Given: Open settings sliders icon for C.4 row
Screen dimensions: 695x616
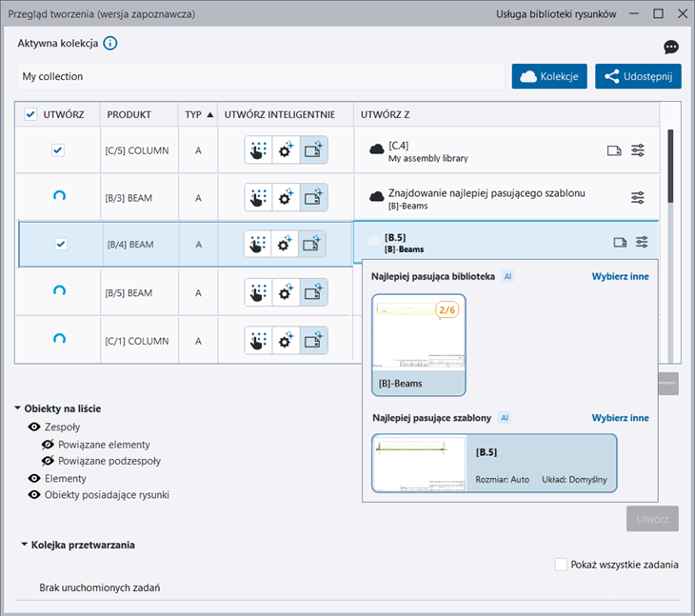Looking at the screenshot, I should [638, 150].
